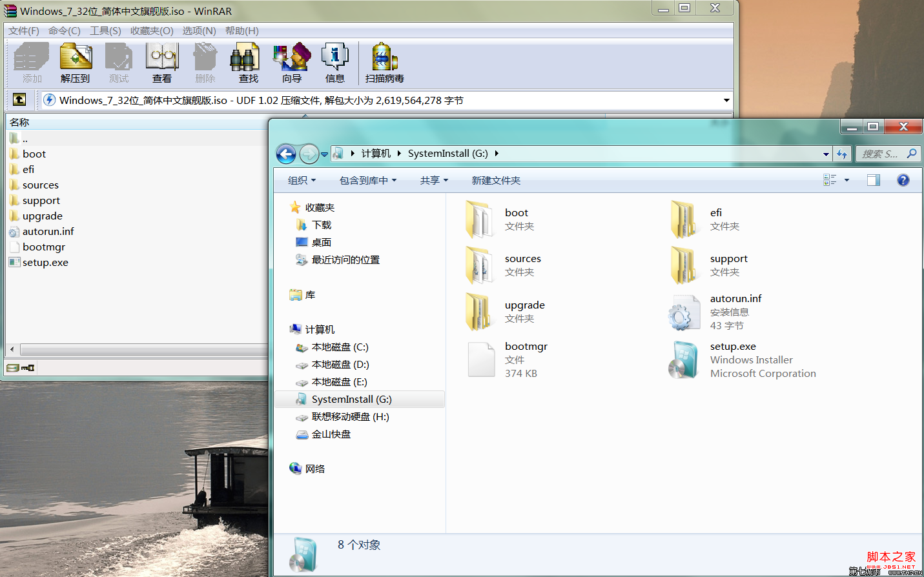This screenshot has width=924, height=577.
Task: Launch the WinRAR 向导 wizard icon
Action: tap(291, 61)
